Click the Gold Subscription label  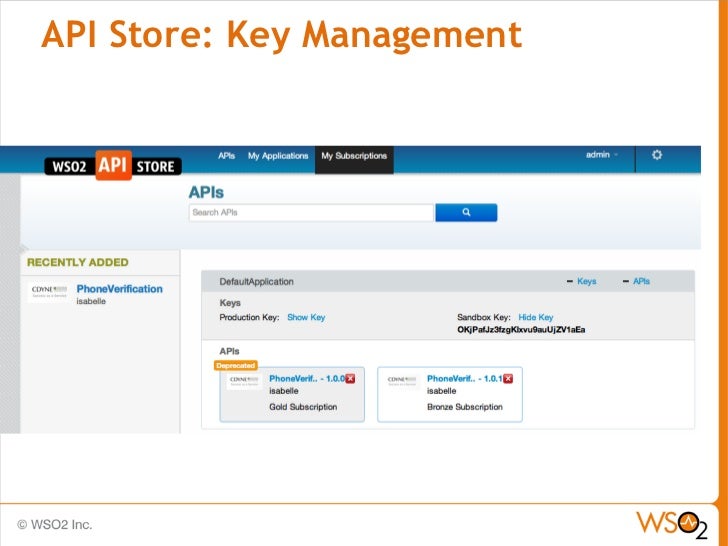pos(303,407)
